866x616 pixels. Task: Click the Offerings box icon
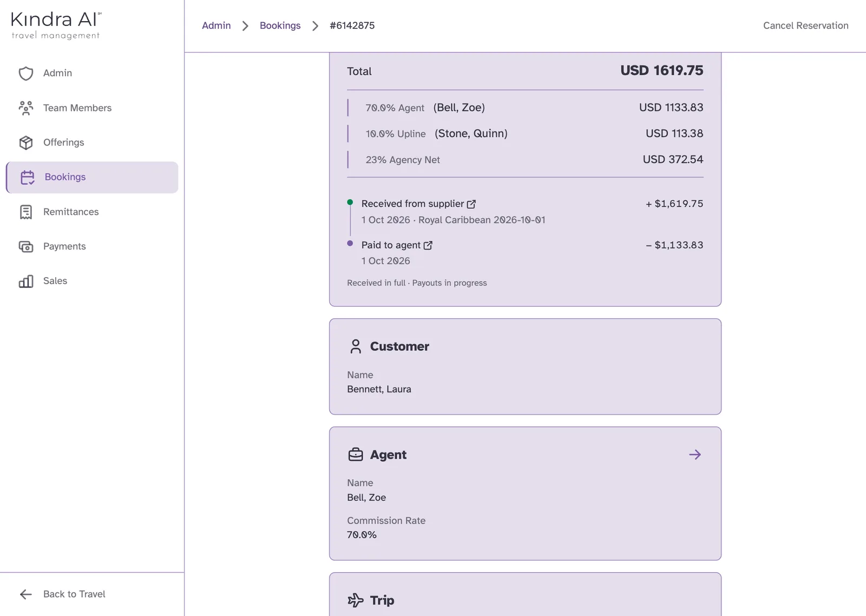coord(26,142)
